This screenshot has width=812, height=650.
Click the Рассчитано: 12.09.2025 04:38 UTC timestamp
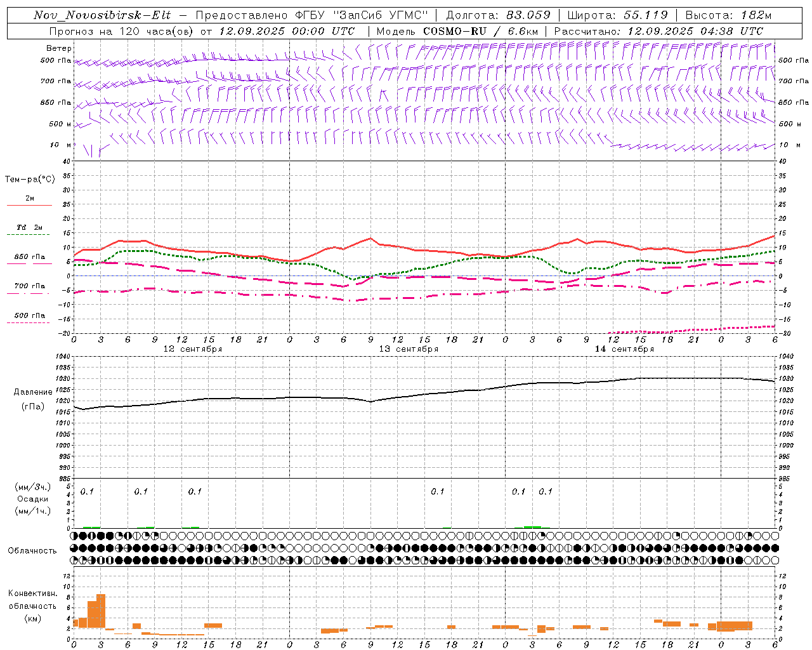(x=658, y=31)
